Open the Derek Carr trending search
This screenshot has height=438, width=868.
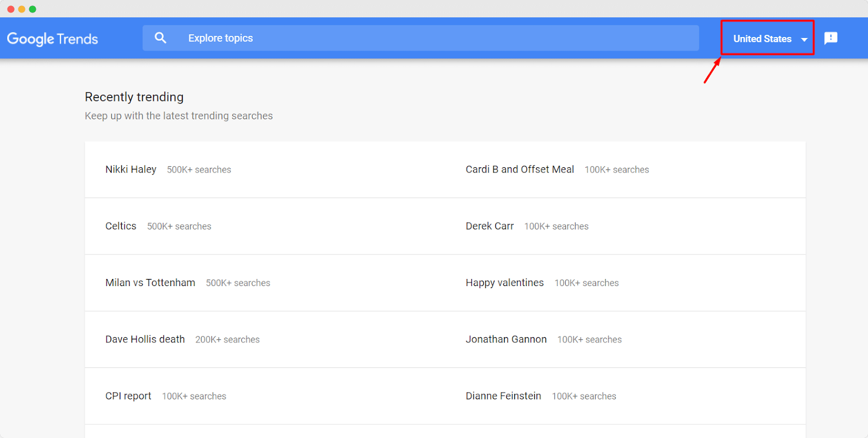tap(489, 226)
